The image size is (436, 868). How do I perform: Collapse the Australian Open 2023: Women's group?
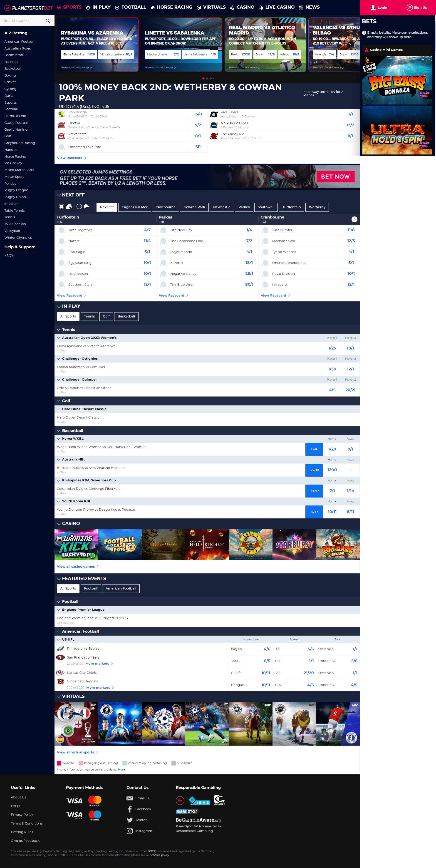click(59, 338)
